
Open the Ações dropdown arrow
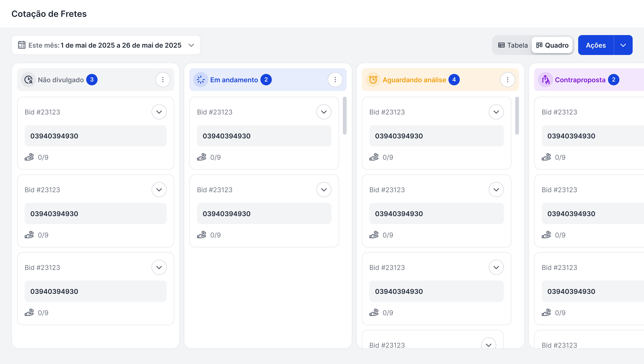coord(623,45)
